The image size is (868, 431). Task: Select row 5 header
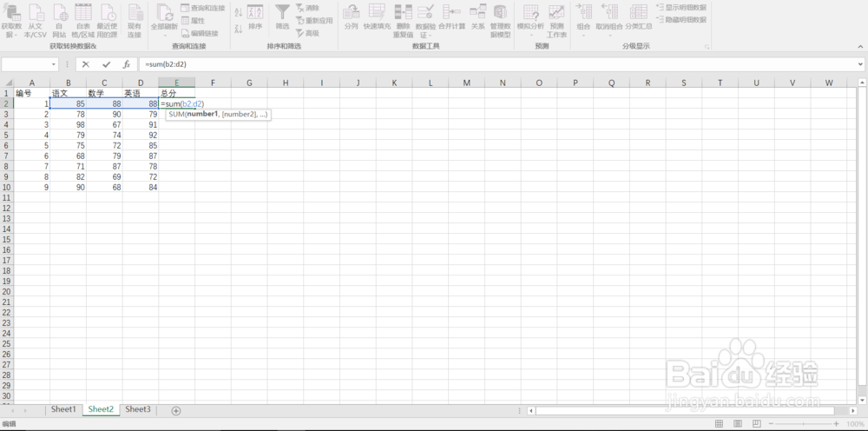[x=7, y=135]
